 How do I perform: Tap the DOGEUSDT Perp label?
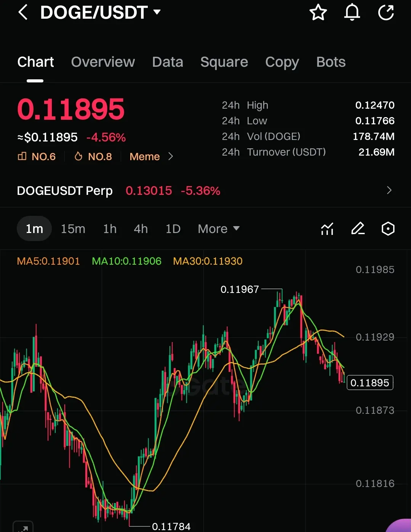(x=65, y=191)
